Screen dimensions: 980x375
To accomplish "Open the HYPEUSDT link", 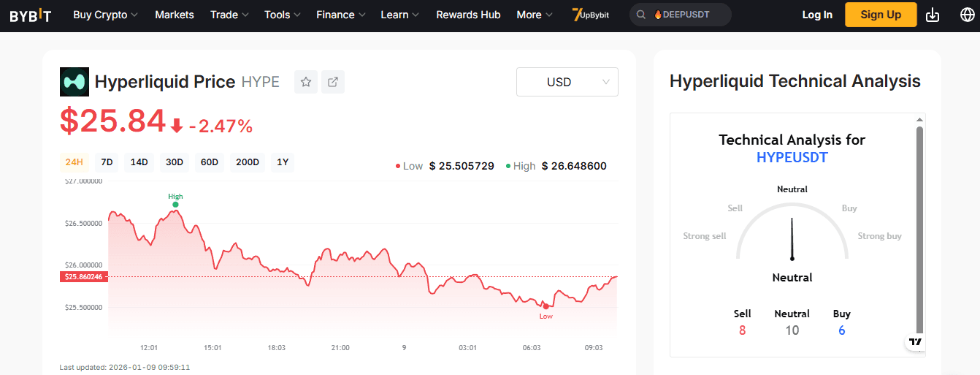I will coord(792,157).
